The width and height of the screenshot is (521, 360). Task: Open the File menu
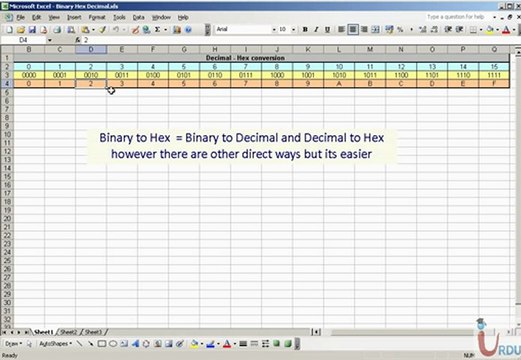(20, 17)
